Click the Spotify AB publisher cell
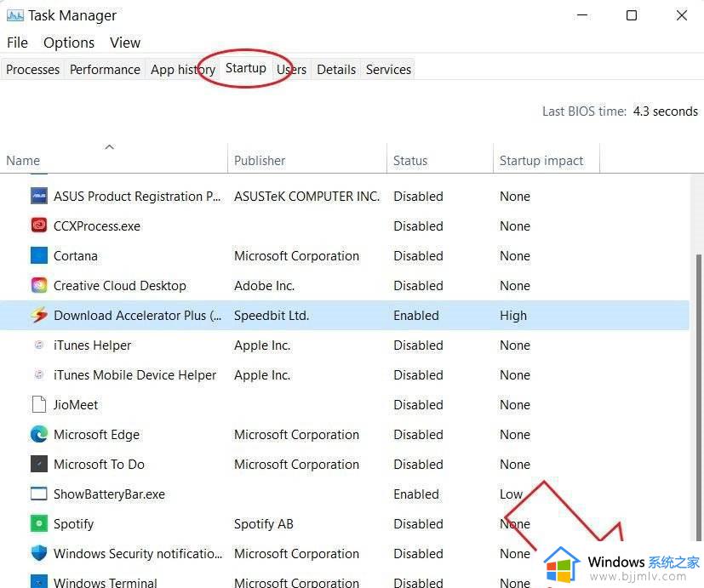Image resolution: width=704 pixels, height=588 pixels. [x=264, y=523]
